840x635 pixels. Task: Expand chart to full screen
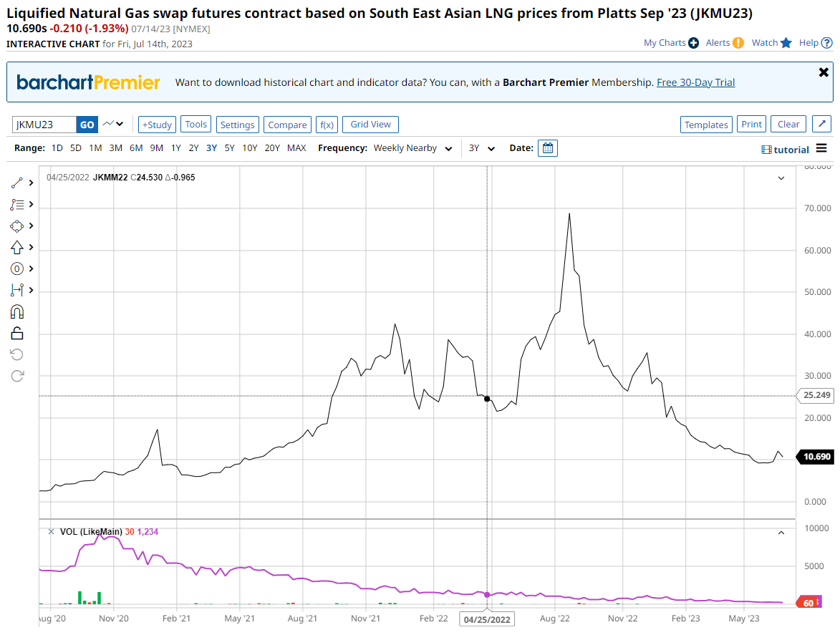(x=822, y=124)
